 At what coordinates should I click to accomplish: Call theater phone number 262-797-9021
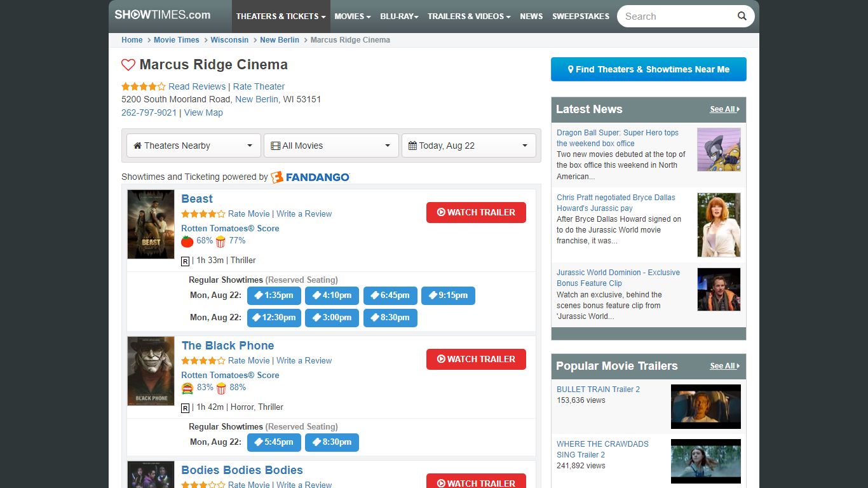[x=149, y=112]
